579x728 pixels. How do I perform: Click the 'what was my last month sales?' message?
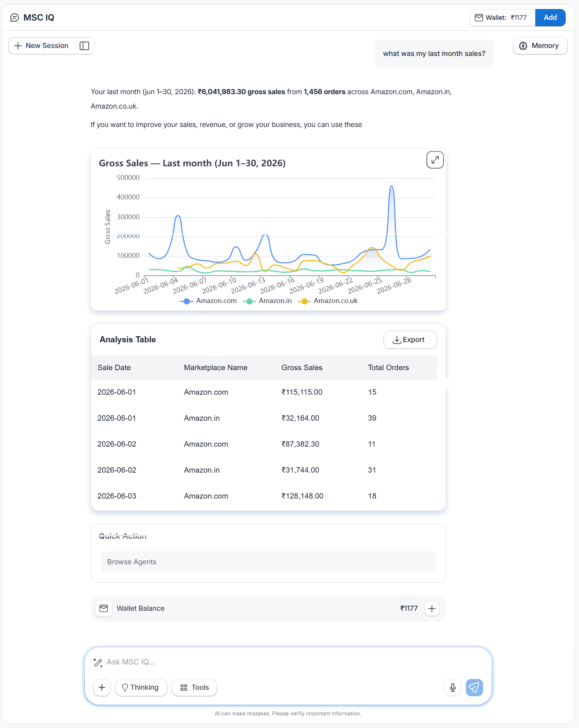(x=434, y=54)
